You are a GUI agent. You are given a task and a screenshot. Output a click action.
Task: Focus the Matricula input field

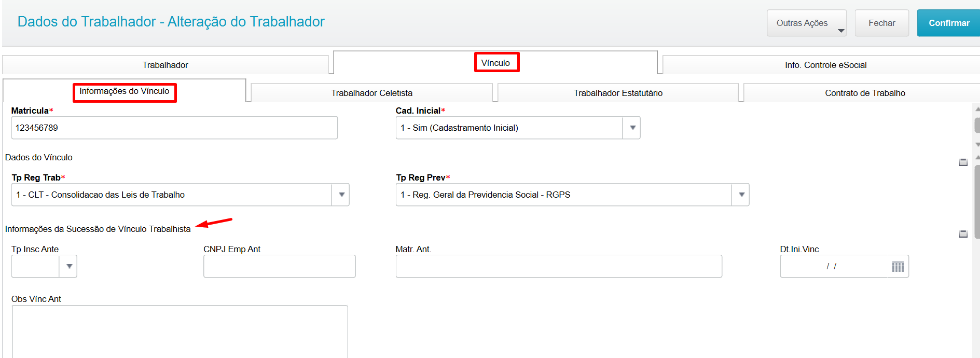pyautogui.click(x=174, y=128)
